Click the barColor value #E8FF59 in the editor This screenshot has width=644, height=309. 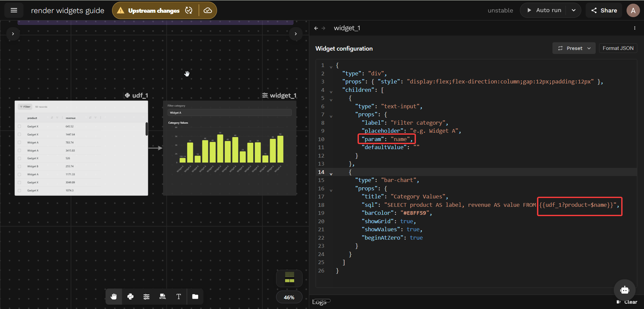pos(415,213)
